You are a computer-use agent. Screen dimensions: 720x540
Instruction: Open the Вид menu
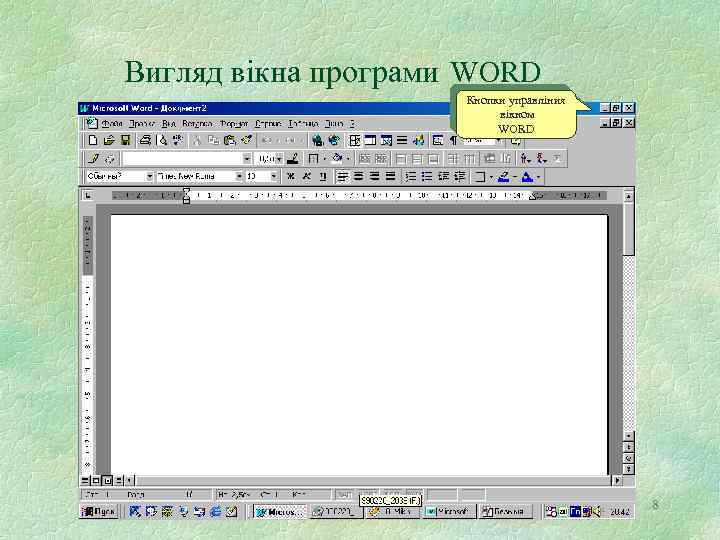(169, 124)
